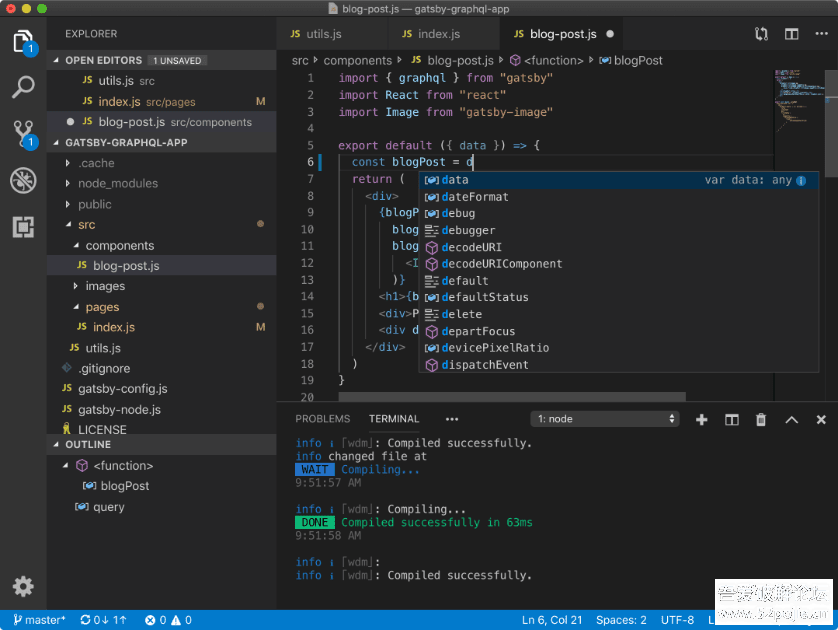This screenshot has width=838, height=630.
Task: Close the terminal panel
Action: click(x=821, y=419)
